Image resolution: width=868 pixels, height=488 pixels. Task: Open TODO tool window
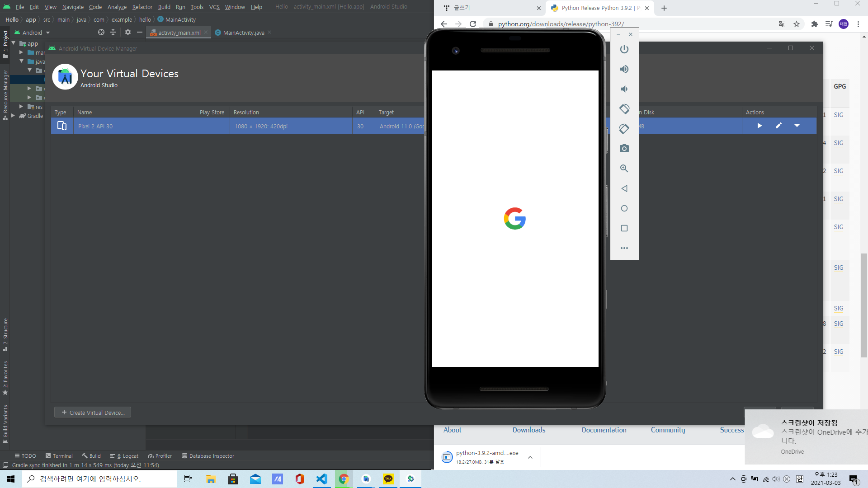coord(25,456)
